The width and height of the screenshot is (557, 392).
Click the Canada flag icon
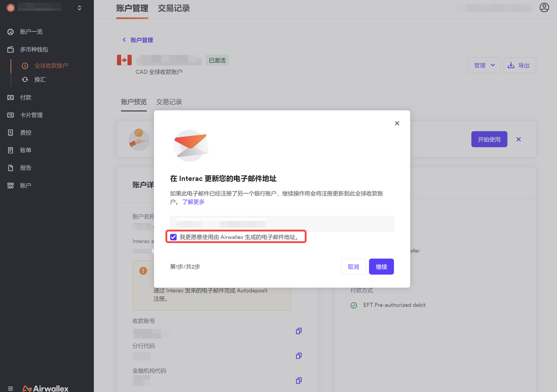coord(124,60)
